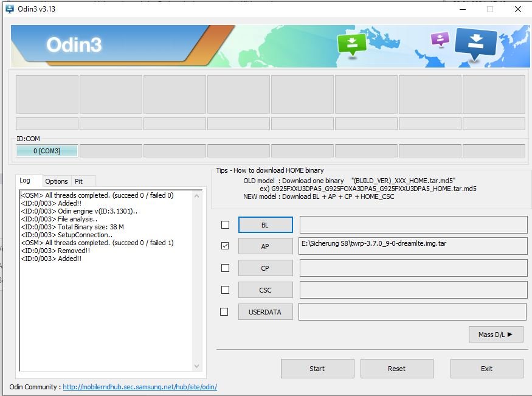The width and height of the screenshot is (532, 396).
Task: Select the 0:[COM3] port box
Action: pyautogui.click(x=47, y=151)
